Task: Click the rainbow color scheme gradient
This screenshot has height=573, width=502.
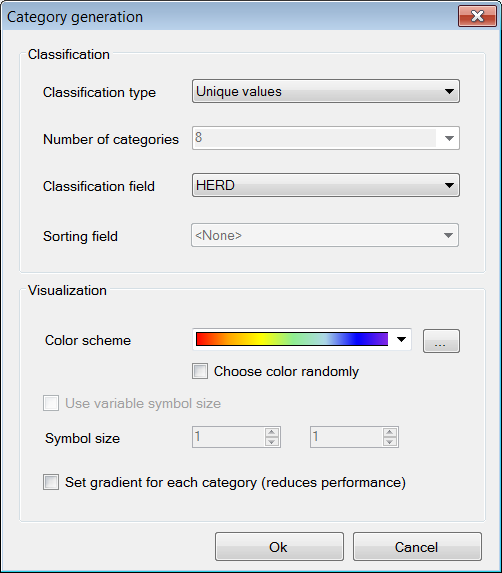Action: pyautogui.click(x=292, y=339)
